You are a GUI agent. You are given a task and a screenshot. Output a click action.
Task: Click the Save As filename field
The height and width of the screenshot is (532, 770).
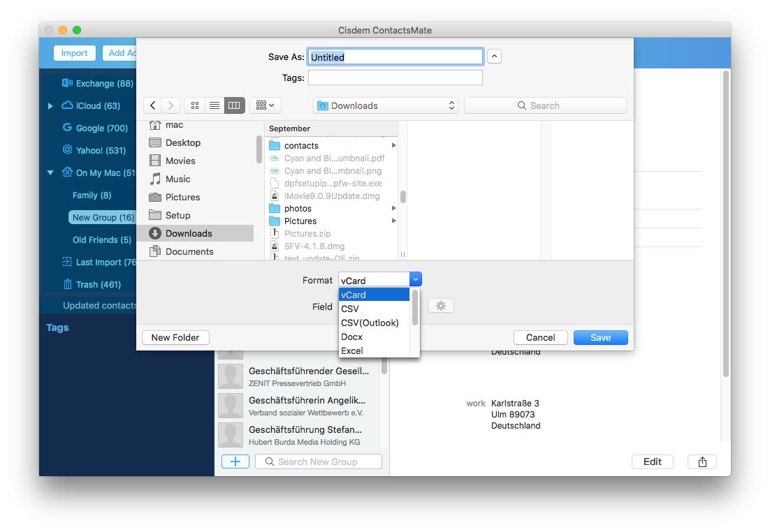(395, 57)
